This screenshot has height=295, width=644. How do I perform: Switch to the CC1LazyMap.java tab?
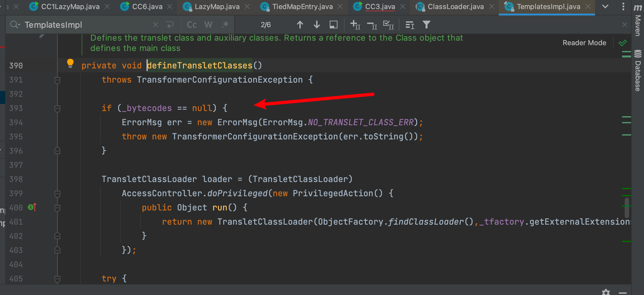(65, 6)
